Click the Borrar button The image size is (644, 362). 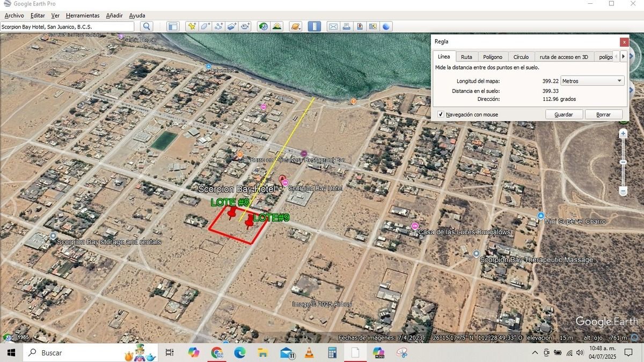coord(604,114)
